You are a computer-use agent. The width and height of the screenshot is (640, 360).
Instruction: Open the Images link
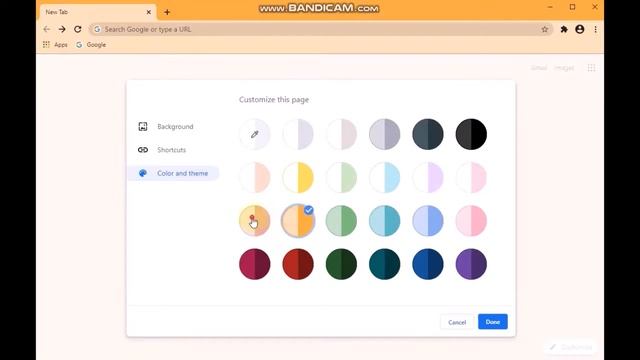point(564,68)
